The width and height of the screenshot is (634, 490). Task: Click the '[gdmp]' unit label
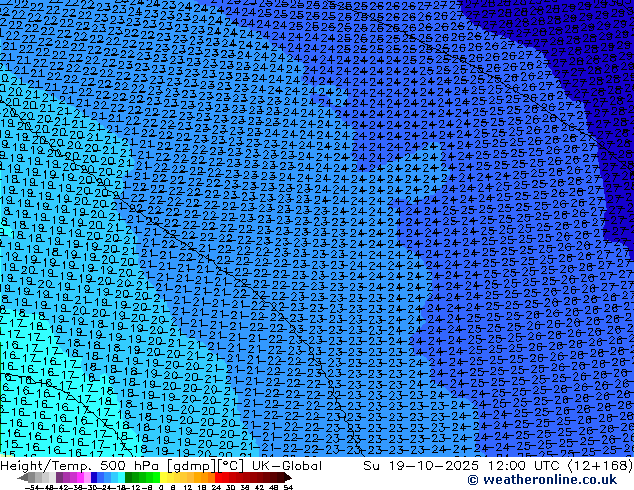click(x=192, y=466)
